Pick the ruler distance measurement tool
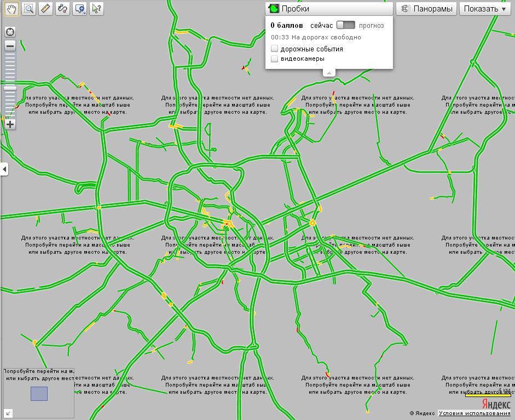Screen dimensions: 515x420 click(46, 9)
